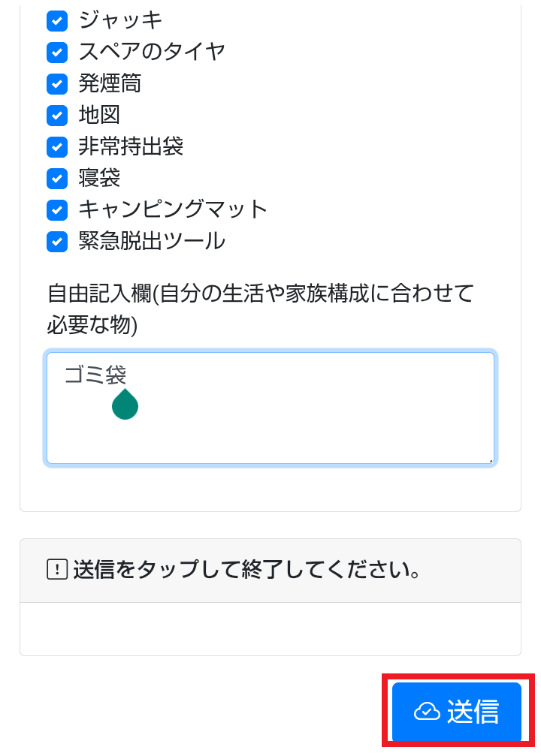Uncheck the ジャッキ checkbox

[57, 21]
